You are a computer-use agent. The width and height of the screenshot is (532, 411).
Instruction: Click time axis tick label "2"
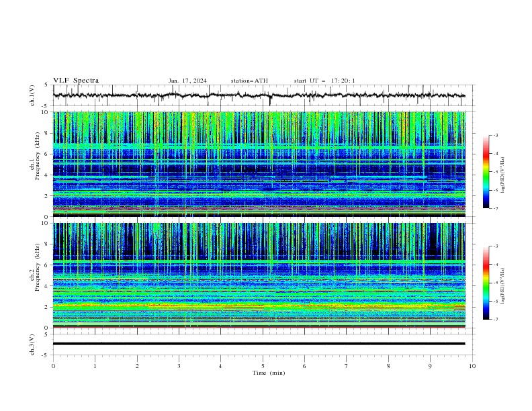tap(137, 366)
